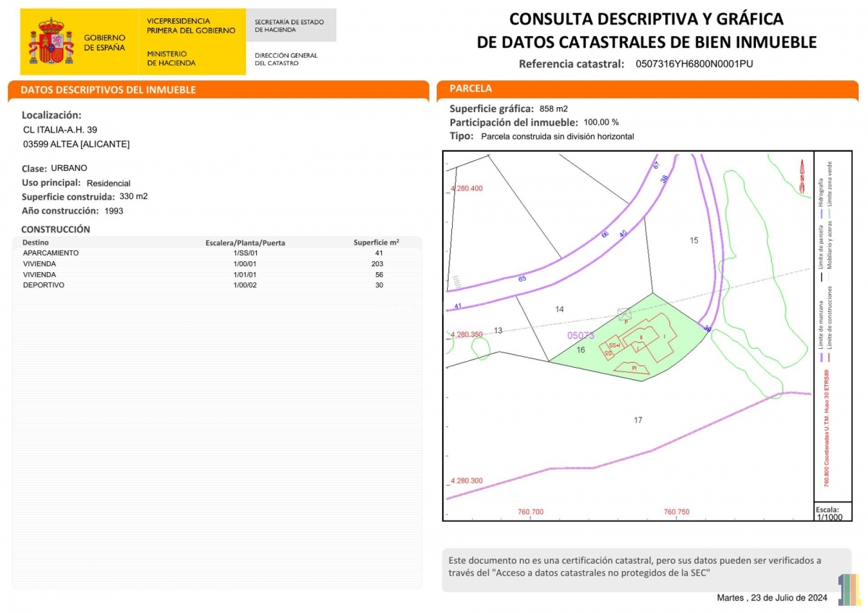Select 'VIVIENDA' in the 56 m² row
The image size is (868, 613).
pos(40,275)
